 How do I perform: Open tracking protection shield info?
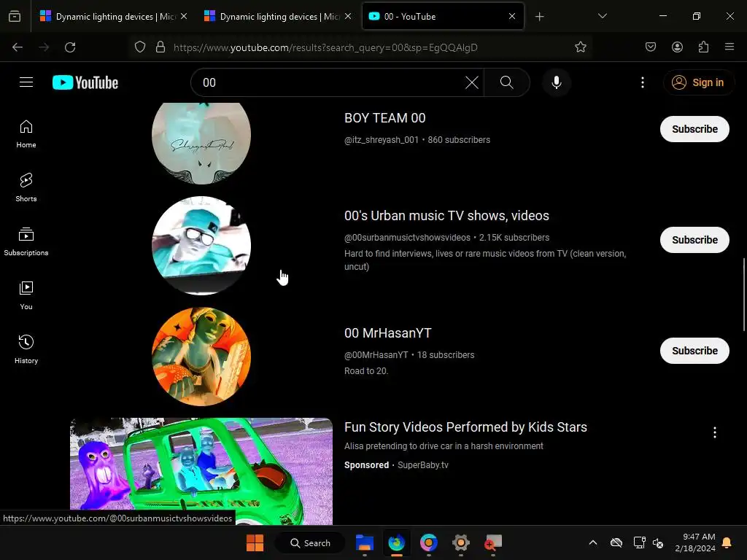[x=139, y=47]
